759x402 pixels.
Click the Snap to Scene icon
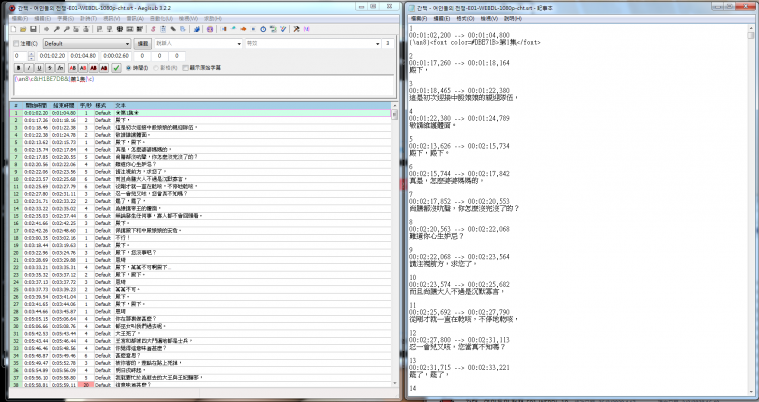[x=129, y=29]
